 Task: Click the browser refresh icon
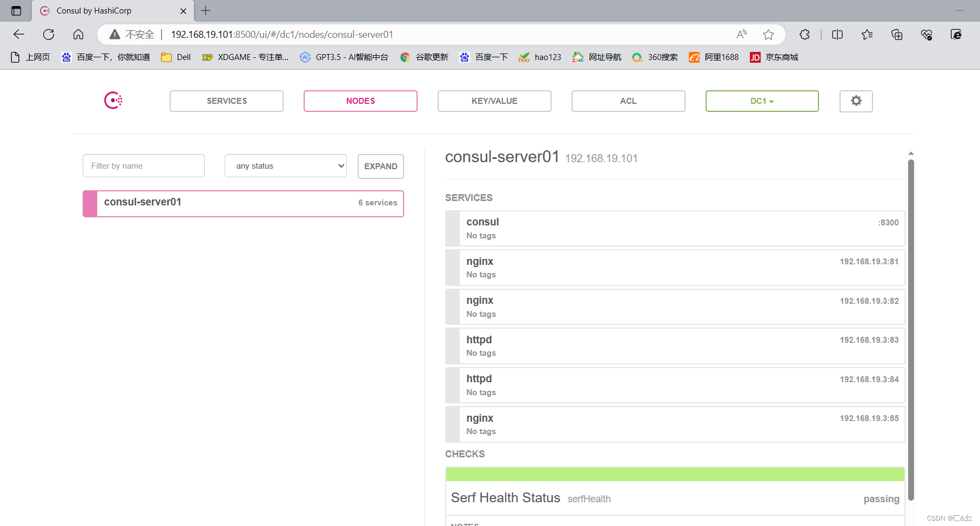(49, 34)
